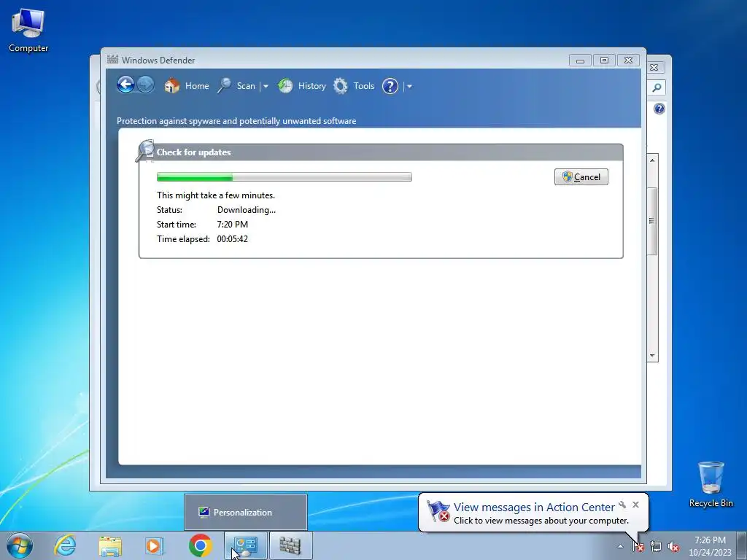The width and height of the screenshot is (747, 560).
Task: Open the History page
Action: [302, 86]
